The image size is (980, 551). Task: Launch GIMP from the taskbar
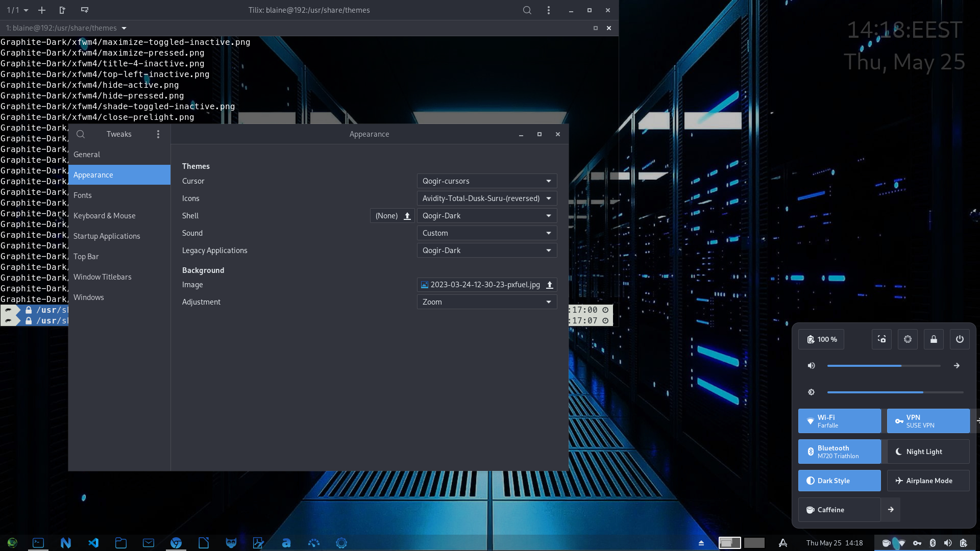click(x=231, y=543)
